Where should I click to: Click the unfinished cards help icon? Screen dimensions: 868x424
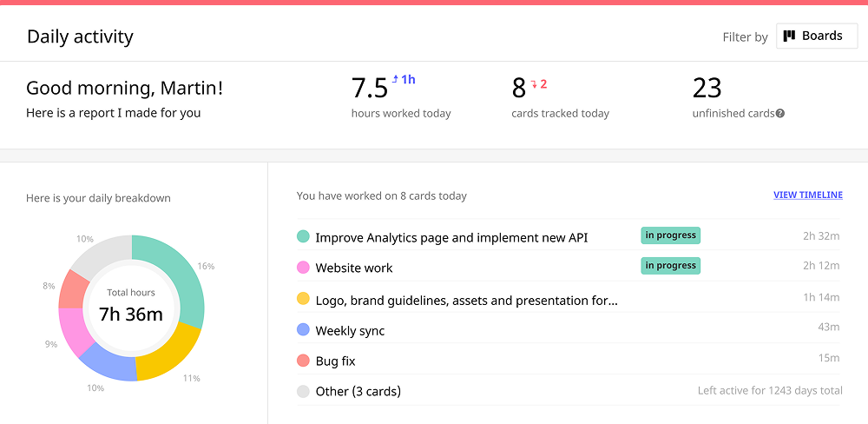pos(780,114)
